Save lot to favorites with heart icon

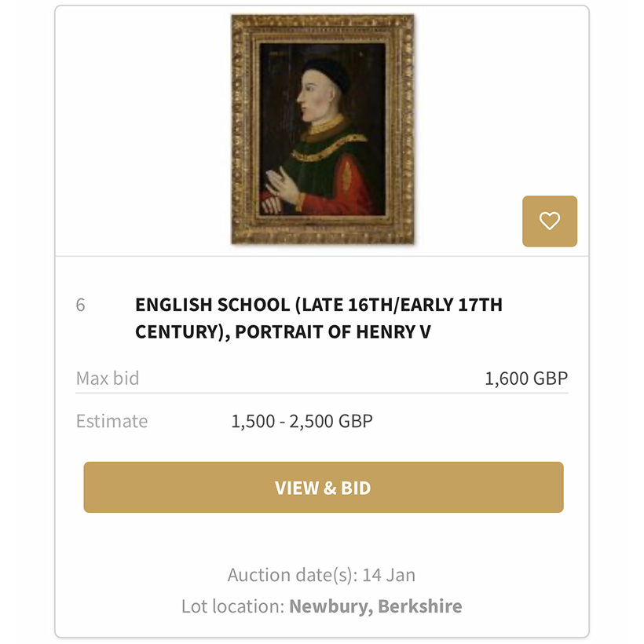point(550,221)
